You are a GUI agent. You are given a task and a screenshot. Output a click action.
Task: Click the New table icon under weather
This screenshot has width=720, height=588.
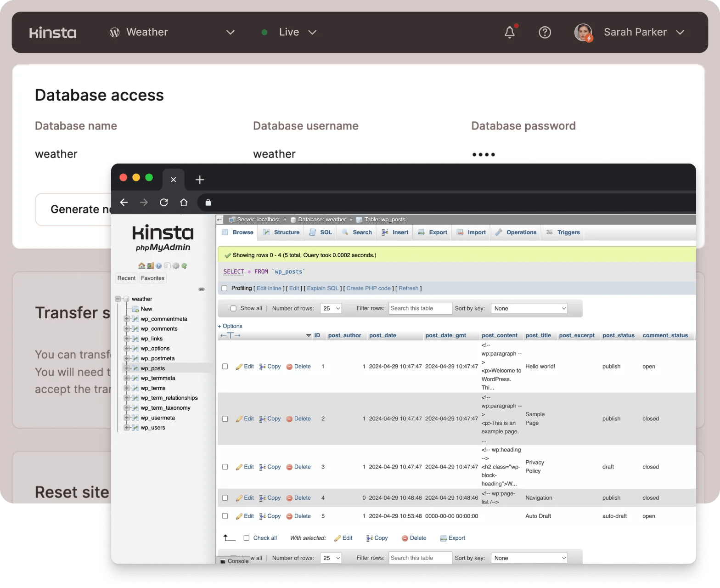click(135, 309)
